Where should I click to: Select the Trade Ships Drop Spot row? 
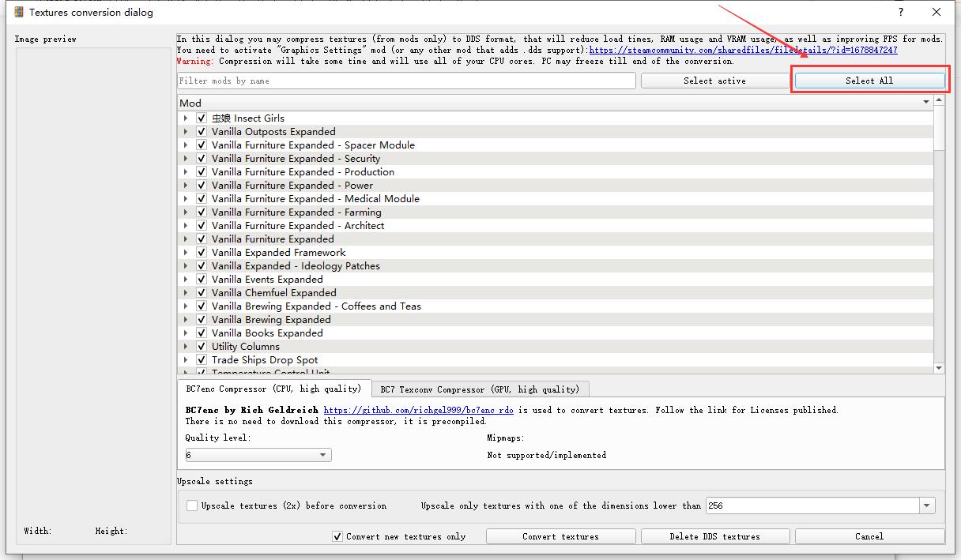[x=556, y=360]
